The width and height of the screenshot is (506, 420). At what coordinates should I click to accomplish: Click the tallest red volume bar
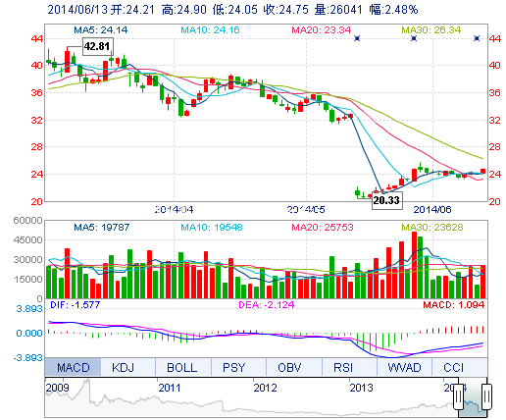414,265
